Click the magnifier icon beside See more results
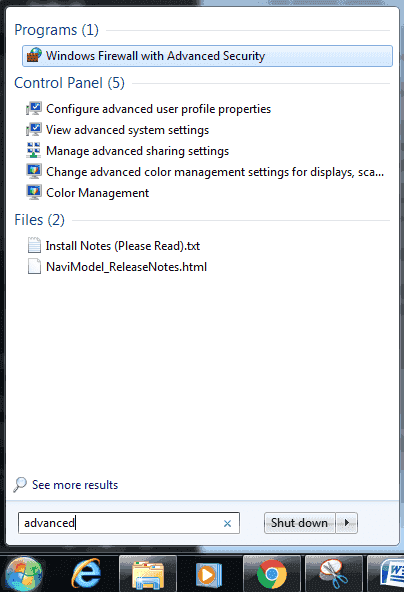This screenshot has height=592, width=404. (x=20, y=485)
